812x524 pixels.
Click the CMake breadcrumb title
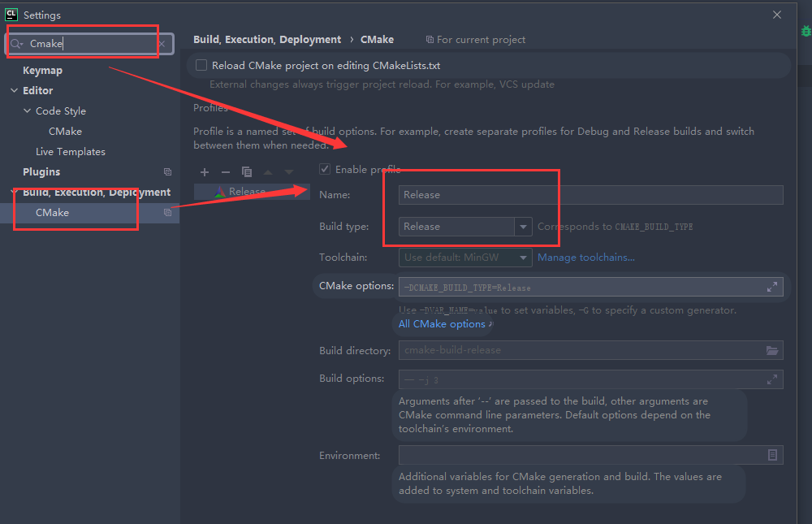tap(377, 39)
